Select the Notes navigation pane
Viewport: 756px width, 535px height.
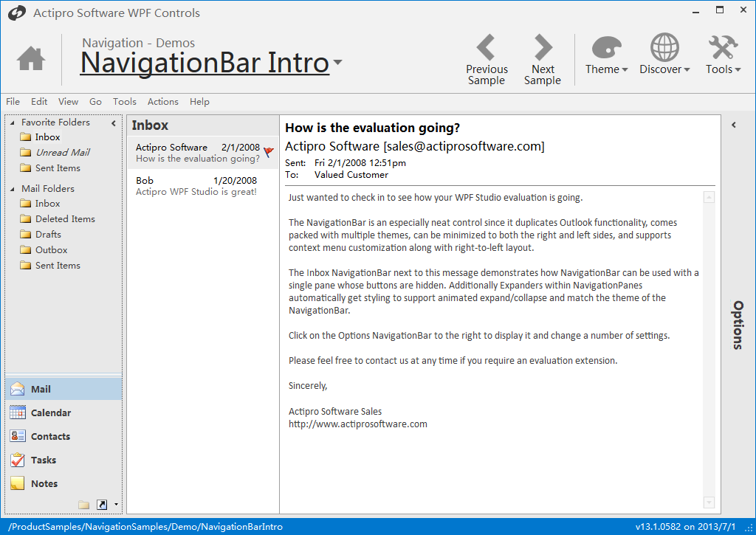[44, 483]
